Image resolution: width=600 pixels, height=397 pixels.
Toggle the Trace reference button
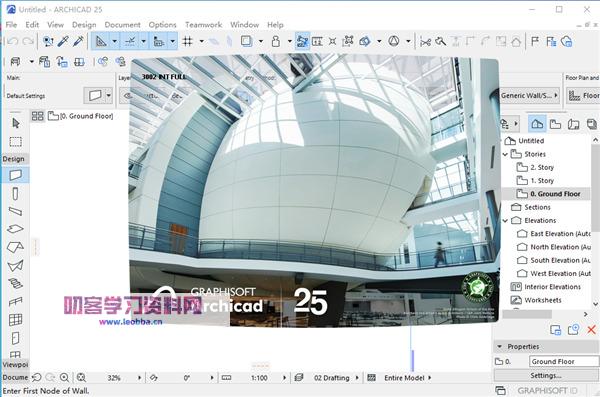(x=246, y=41)
